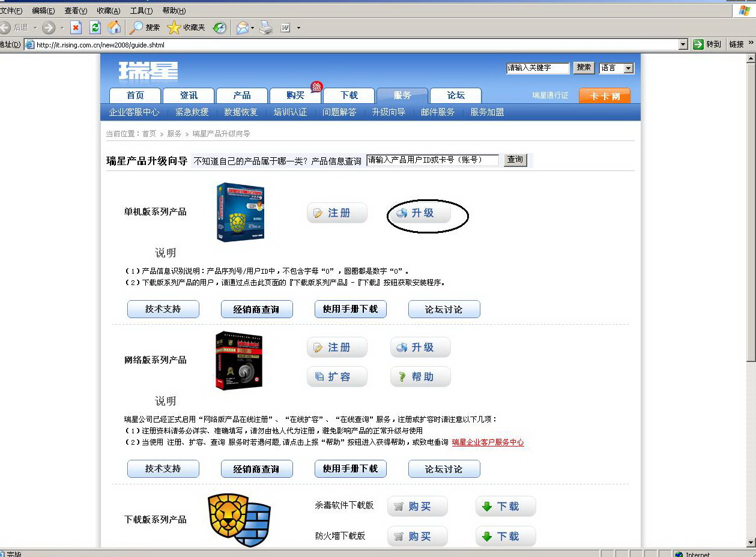Open 收藏夹 favorites star button
Viewport: 756px width, 557px height.
click(186, 28)
